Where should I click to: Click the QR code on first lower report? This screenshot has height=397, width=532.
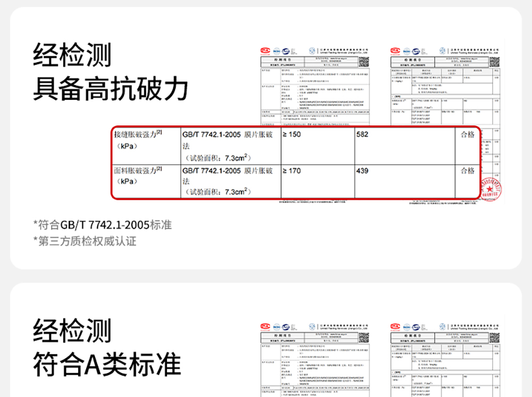tap(364, 337)
